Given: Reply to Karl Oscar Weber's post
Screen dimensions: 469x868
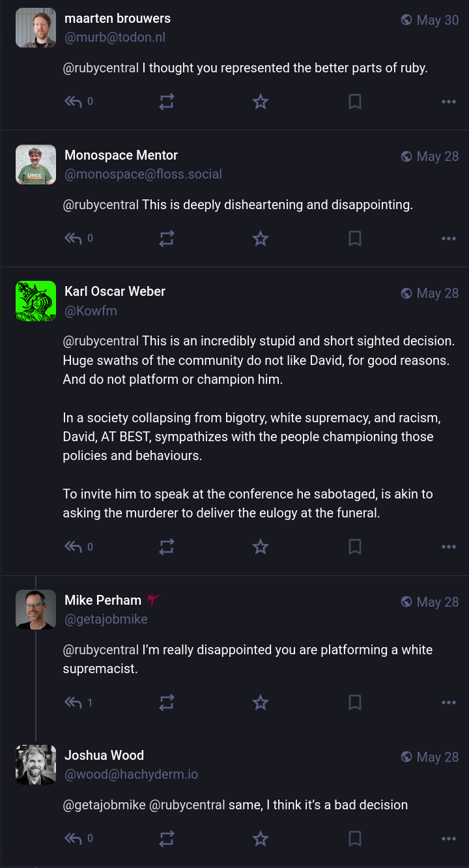Looking at the screenshot, I should pyautogui.click(x=73, y=547).
